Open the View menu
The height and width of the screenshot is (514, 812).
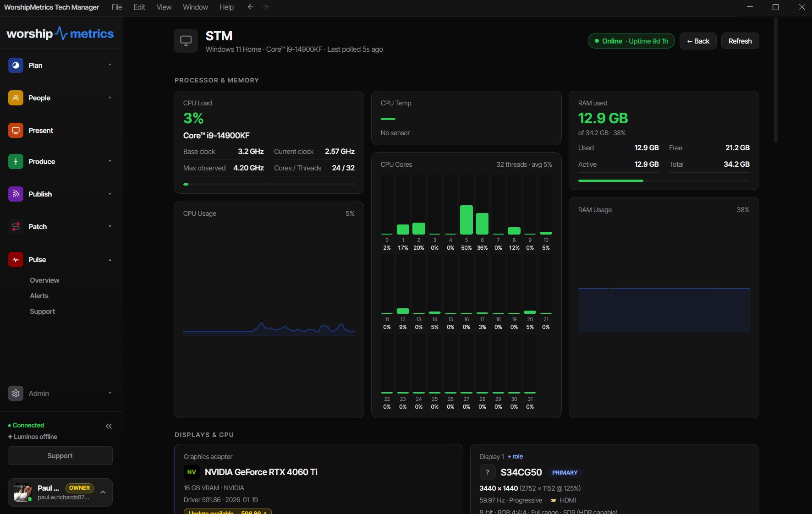click(164, 7)
